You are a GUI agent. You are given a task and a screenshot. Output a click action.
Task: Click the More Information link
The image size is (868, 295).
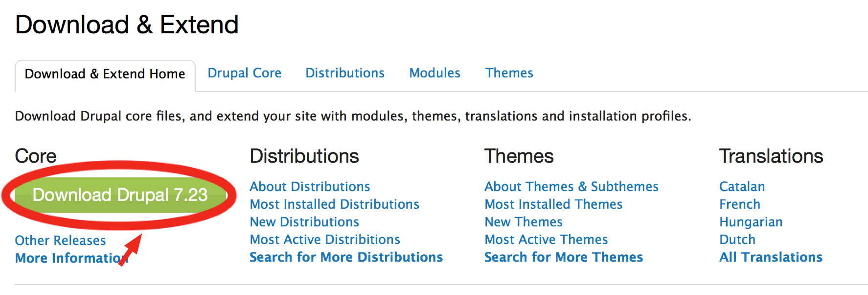point(71,258)
